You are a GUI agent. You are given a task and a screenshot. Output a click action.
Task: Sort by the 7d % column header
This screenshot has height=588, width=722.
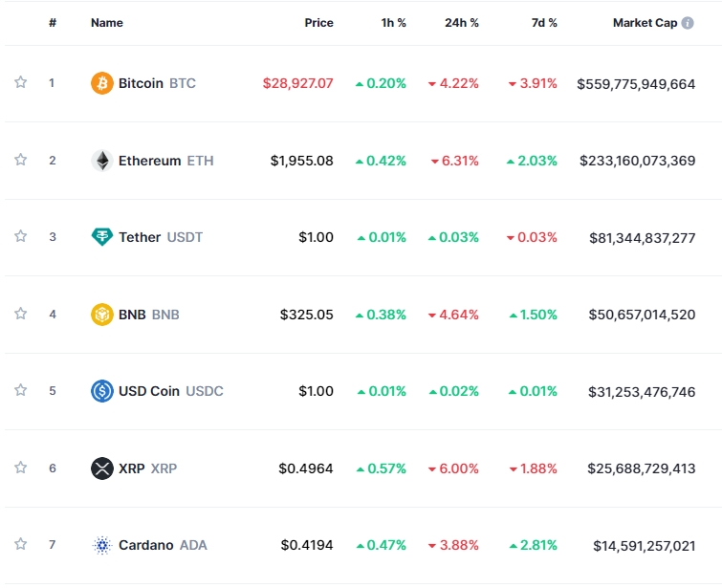544,22
